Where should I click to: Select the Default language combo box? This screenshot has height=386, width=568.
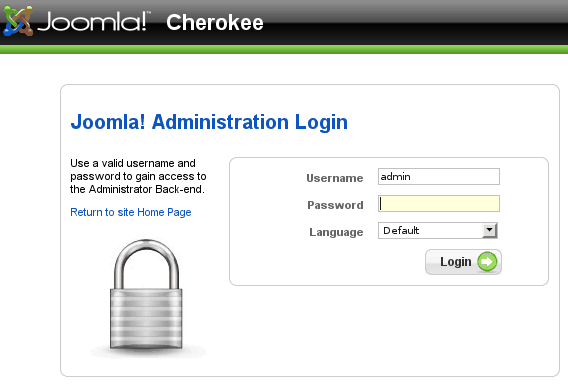438,230
